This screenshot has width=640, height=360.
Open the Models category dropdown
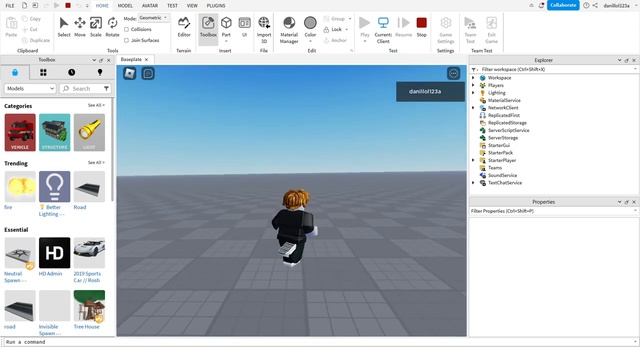[x=30, y=89]
